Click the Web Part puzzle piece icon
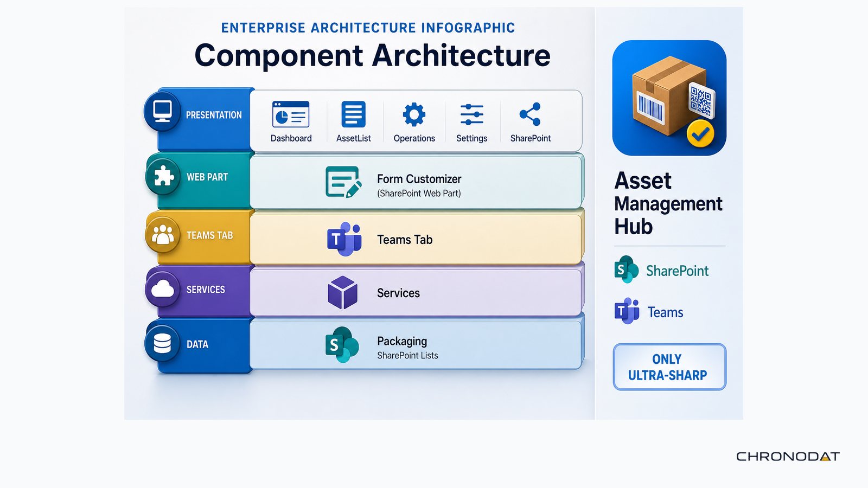868x488 pixels. [163, 176]
